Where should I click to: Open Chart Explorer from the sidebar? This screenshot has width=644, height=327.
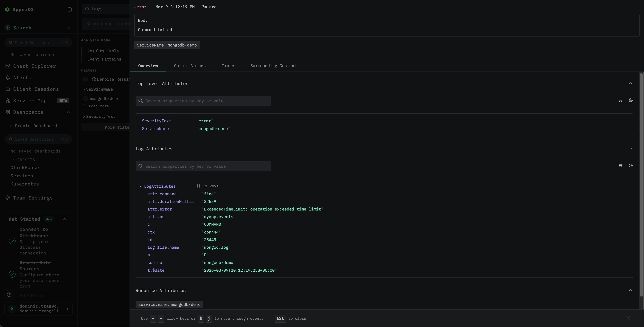click(34, 66)
